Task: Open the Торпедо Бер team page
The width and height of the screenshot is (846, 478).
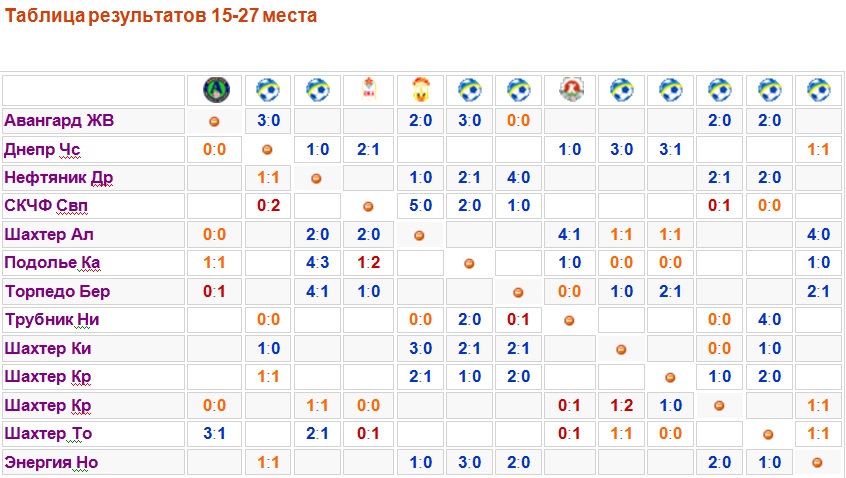Action: [58, 292]
